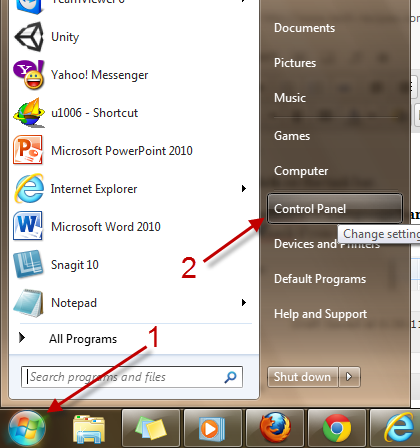The width and height of the screenshot is (420, 448).
Task: Select the Notepad label
Action: (74, 303)
